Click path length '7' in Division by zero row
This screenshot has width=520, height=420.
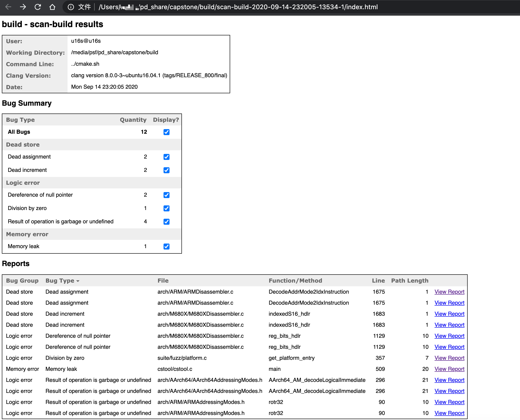coord(427,358)
